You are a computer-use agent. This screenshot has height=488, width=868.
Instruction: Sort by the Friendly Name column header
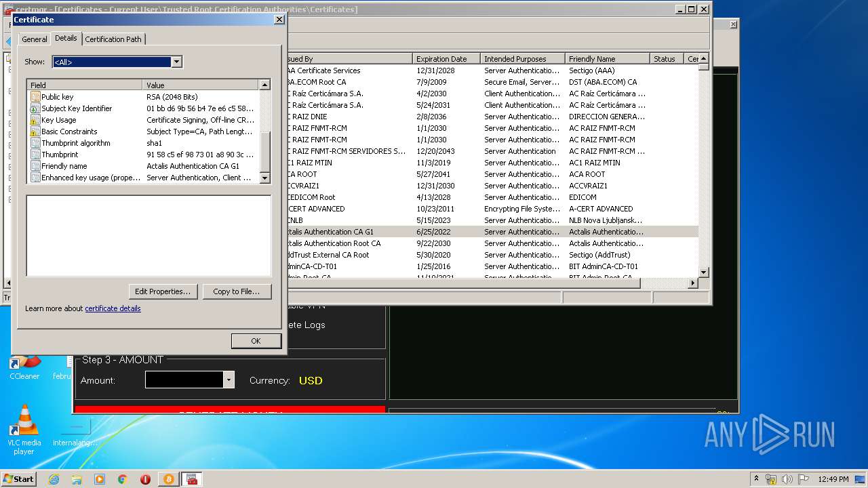tap(607, 59)
